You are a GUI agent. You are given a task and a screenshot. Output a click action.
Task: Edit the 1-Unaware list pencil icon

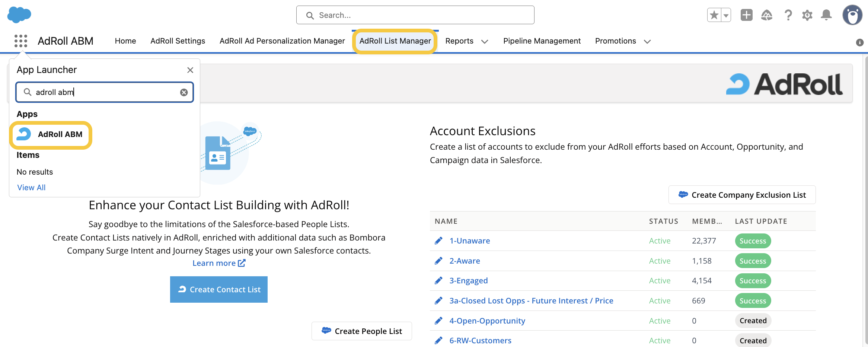click(x=438, y=241)
